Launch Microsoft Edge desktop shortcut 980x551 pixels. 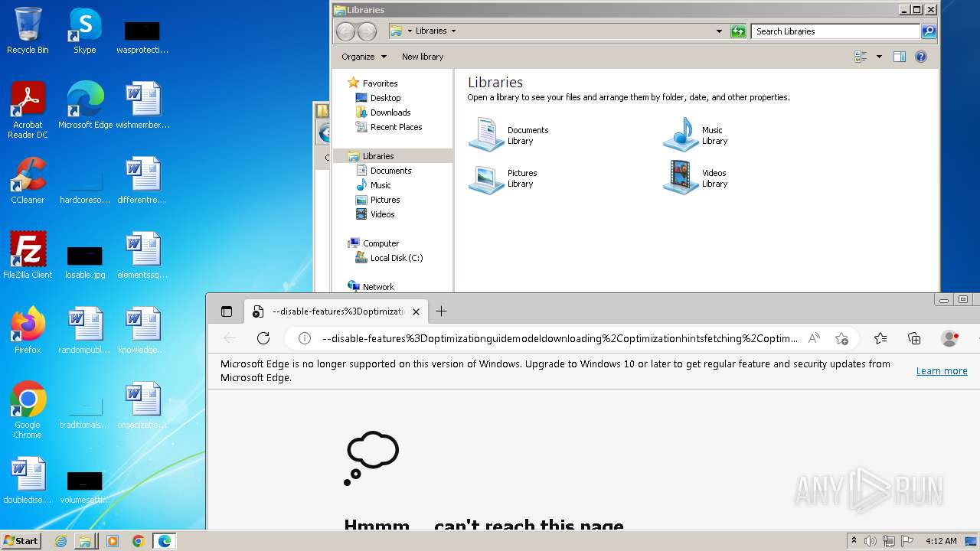pyautogui.click(x=85, y=105)
